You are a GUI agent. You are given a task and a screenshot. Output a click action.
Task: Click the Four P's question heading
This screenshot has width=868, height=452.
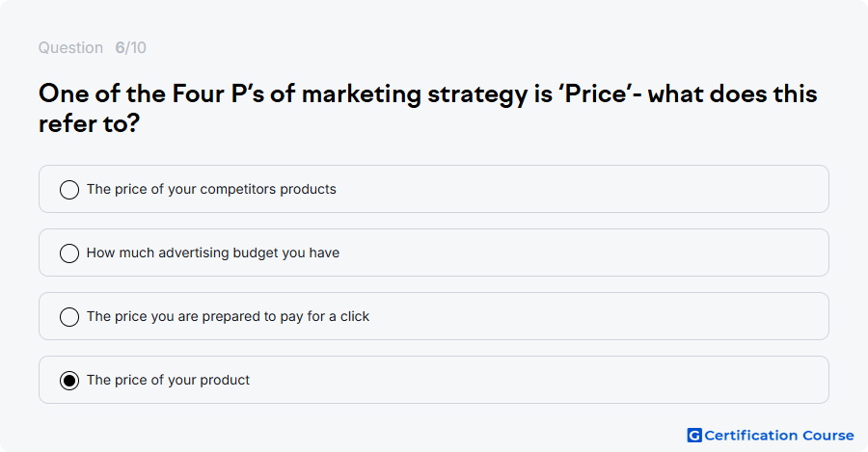tap(428, 109)
